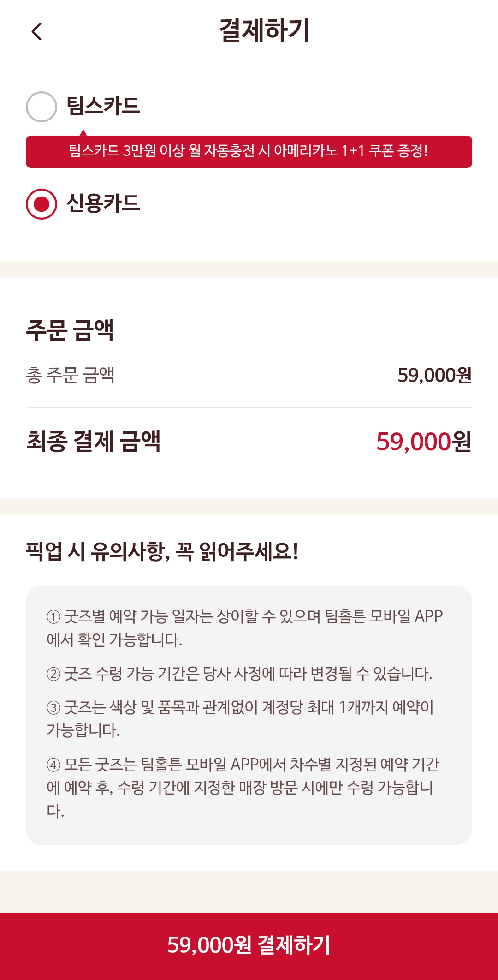This screenshot has width=498, height=980.
Task: Tap the 최종 결제 금액 label
Action: point(93,442)
